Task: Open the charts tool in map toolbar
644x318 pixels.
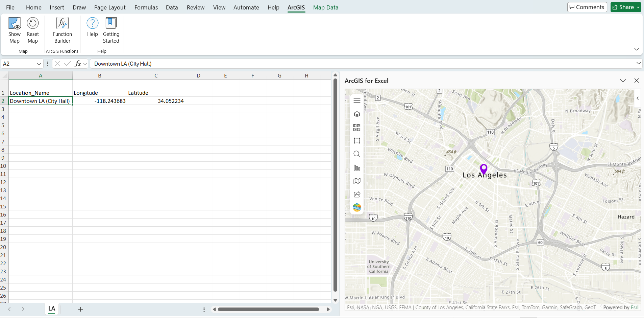Action: [x=357, y=168]
